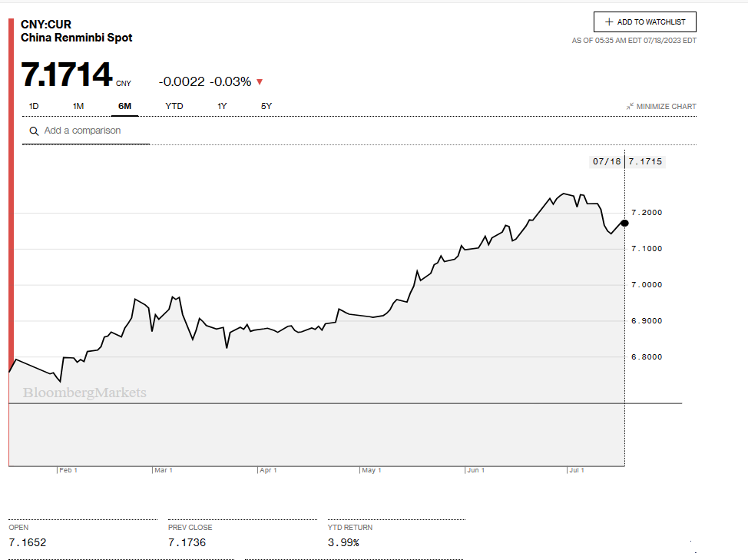Screen dimensions: 748x560
Task: Select the active 6M range tab
Action: pos(124,106)
